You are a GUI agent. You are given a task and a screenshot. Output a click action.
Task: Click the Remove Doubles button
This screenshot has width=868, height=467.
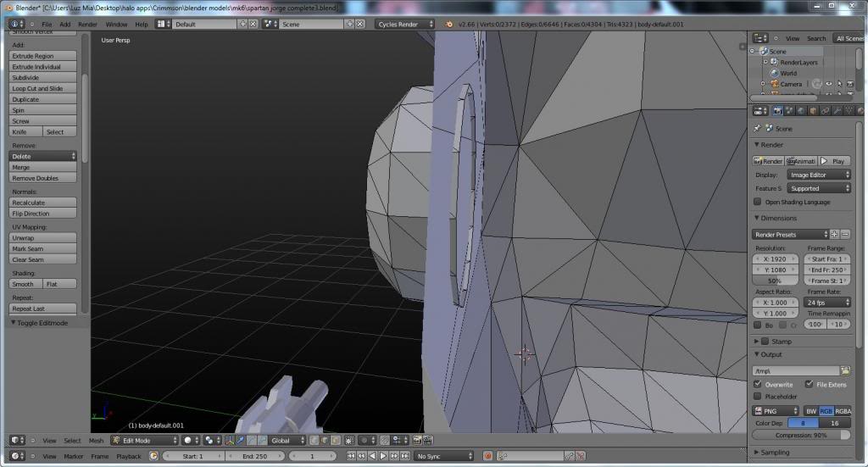tap(42, 178)
